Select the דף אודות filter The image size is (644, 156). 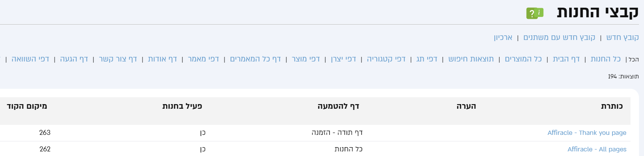[162, 59]
